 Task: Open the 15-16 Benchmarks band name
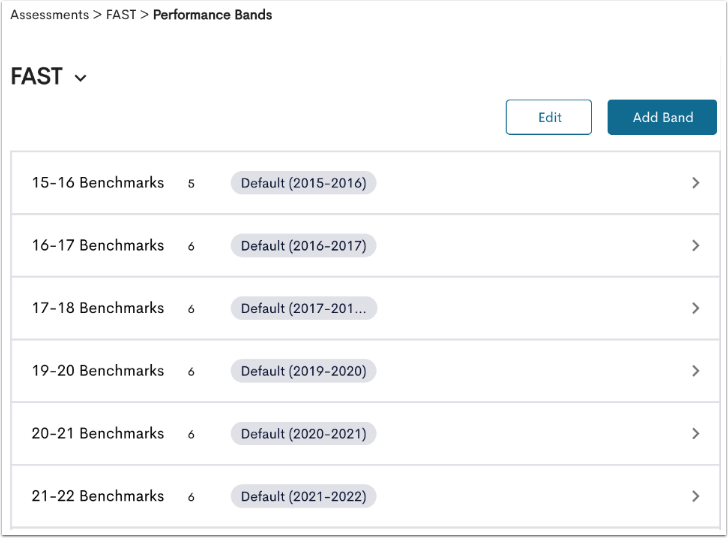tap(98, 183)
